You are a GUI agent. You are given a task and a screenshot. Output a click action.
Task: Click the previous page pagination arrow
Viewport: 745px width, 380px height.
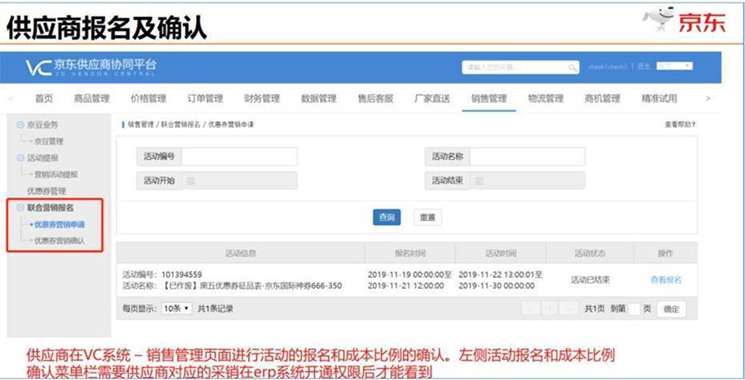click(x=531, y=309)
